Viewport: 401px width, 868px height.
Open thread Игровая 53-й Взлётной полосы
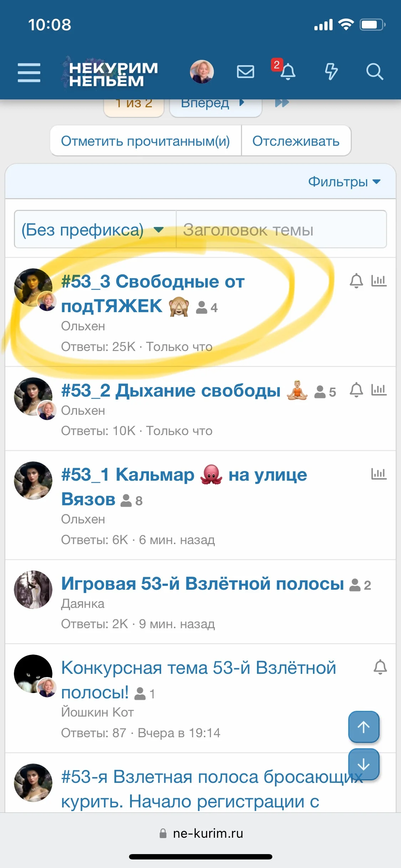(202, 584)
